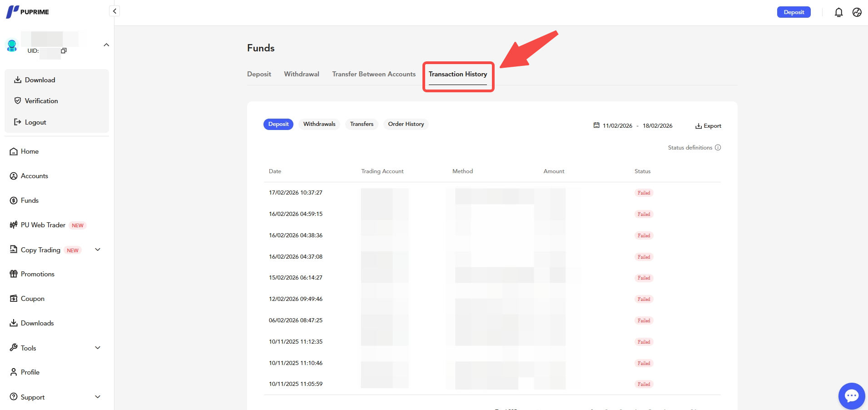This screenshot has width=868, height=410.
Task: Export the transaction history
Action: point(708,126)
